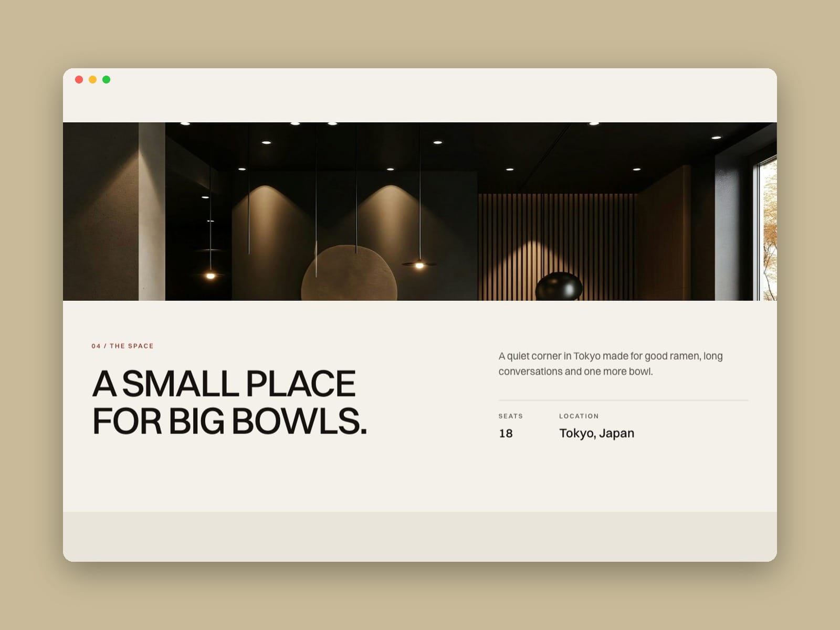Open the "Tokyo, Japan" location text

(597, 434)
